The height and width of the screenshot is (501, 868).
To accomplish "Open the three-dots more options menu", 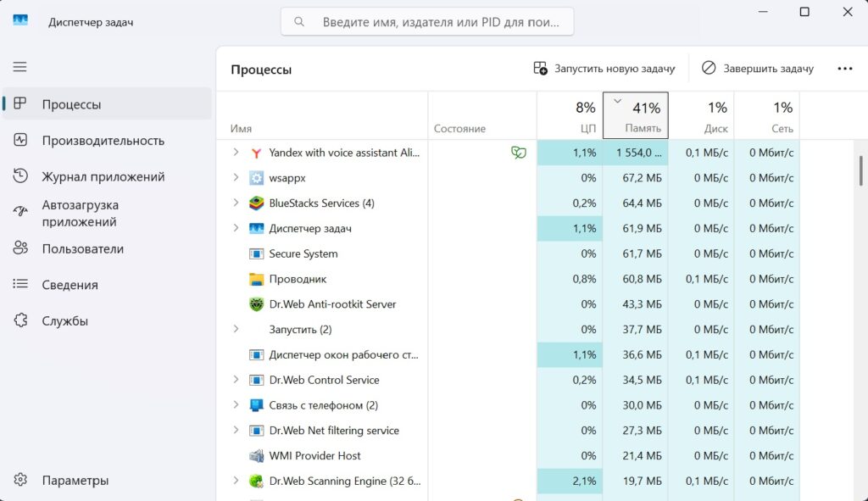I will [845, 68].
